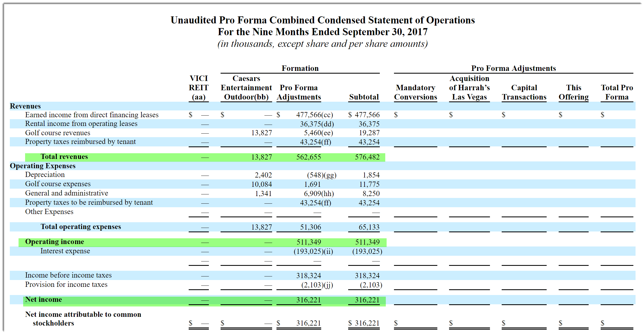The width and height of the screenshot is (644, 334).
Task: Click the (ff) footnote on Property taxes reimbursed
Action: point(326,142)
